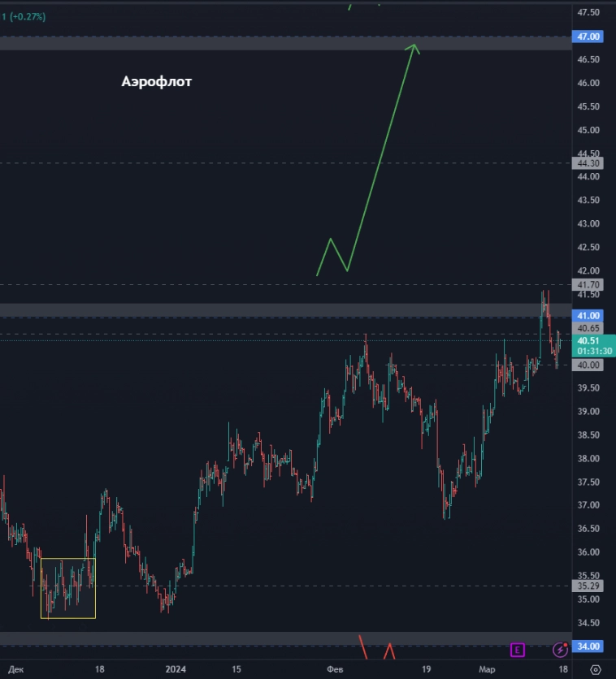Select the yellow rectangle drawing
The height and width of the screenshot is (679, 616).
pos(68,559)
